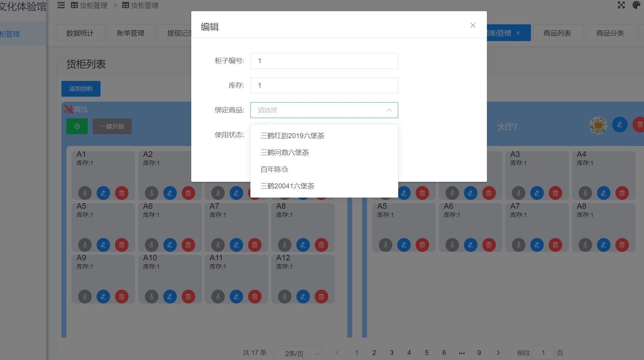This screenshot has height=360, width=644.
Task: Open the 大厅7 QR code thumbnail
Action: (598, 125)
